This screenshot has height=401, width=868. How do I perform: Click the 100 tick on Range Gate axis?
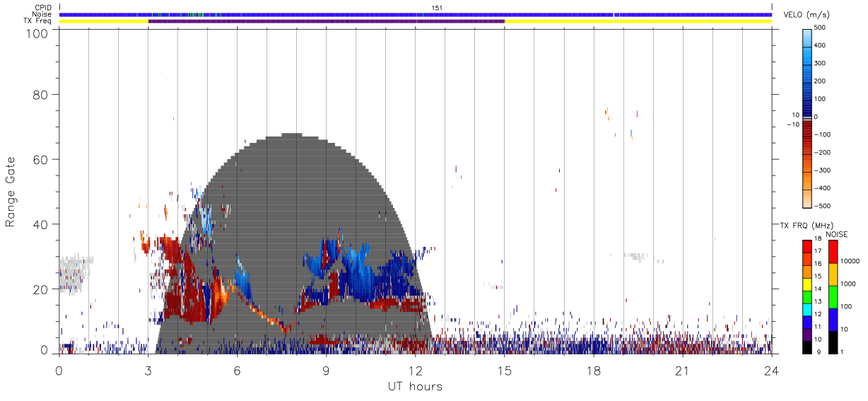click(x=37, y=33)
